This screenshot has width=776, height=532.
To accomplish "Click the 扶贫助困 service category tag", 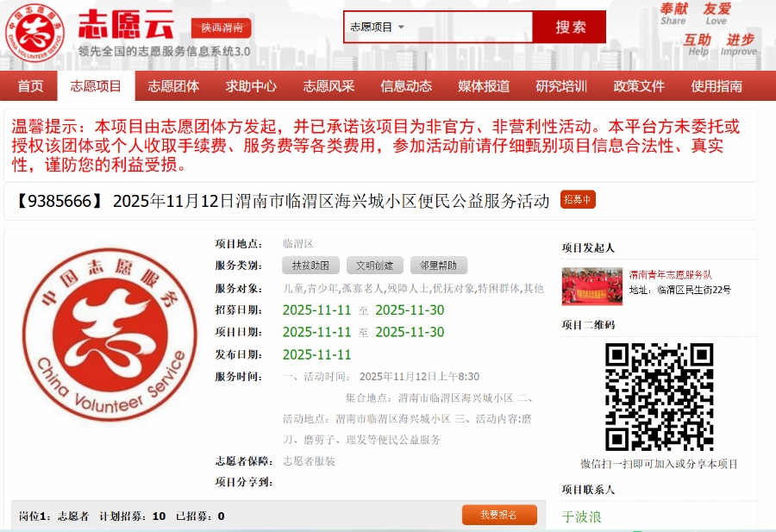I will click(x=310, y=266).
